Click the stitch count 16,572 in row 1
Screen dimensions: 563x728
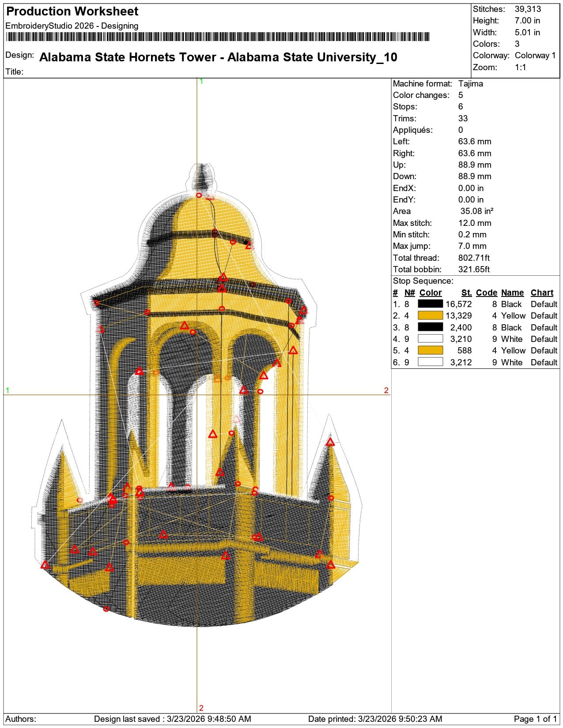coord(459,304)
